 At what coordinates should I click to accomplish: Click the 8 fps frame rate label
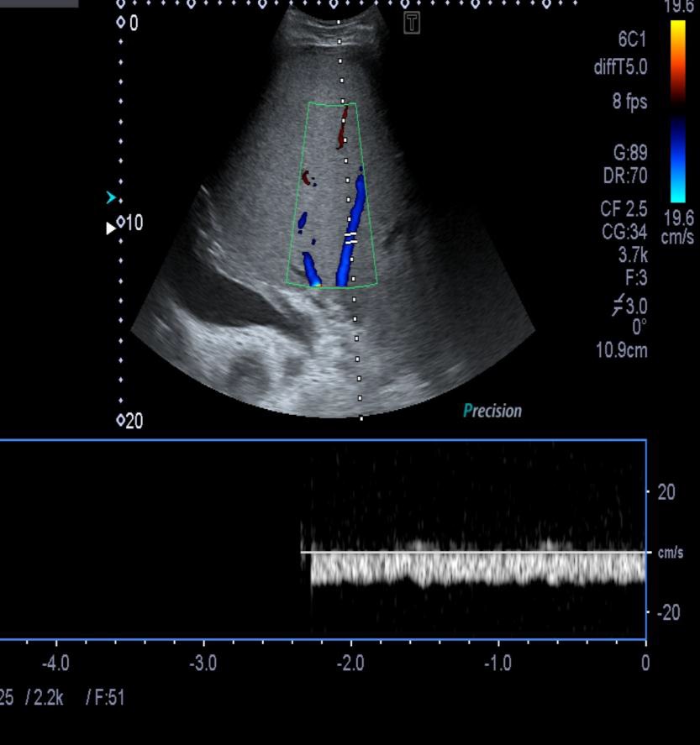[629, 102]
